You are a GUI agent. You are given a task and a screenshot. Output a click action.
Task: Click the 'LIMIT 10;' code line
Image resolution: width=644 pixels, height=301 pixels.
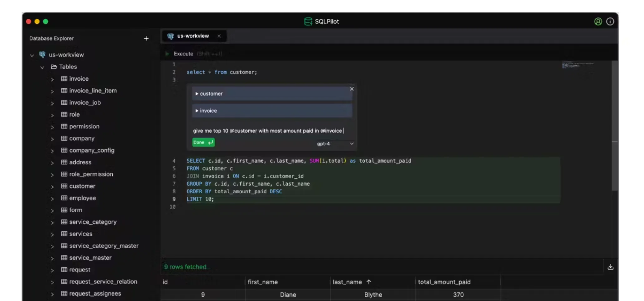point(200,199)
